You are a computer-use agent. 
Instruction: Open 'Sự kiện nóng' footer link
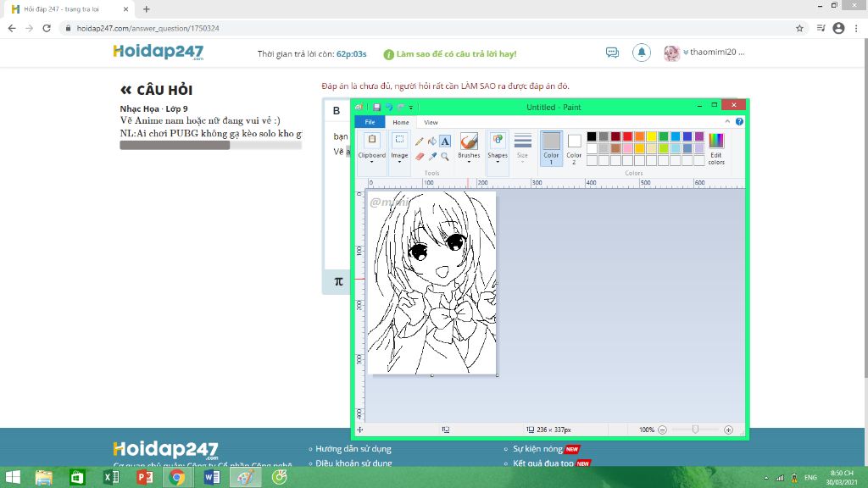(x=537, y=449)
